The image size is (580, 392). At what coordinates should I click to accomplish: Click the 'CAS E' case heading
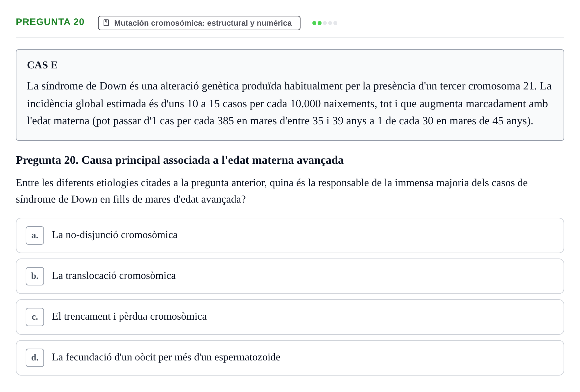tap(42, 65)
